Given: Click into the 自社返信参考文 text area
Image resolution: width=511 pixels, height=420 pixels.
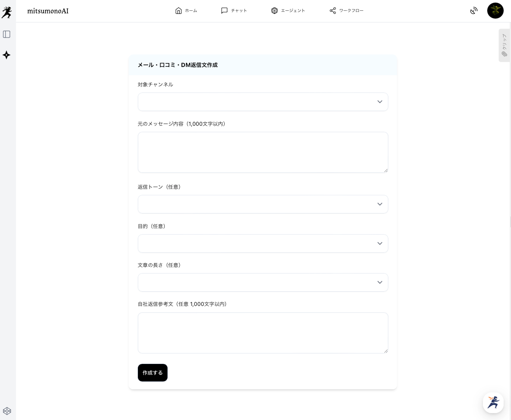Looking at the screenshot, I should pyautogui.click(x=263, y=333).
